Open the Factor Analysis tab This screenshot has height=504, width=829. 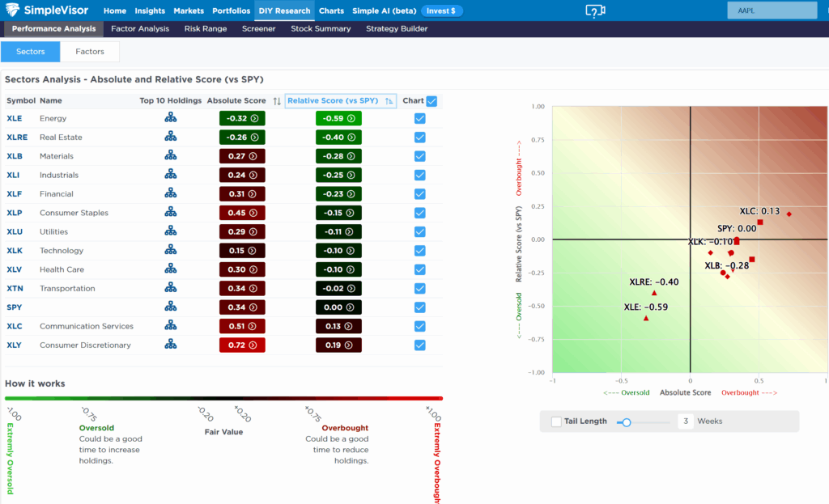140,28
